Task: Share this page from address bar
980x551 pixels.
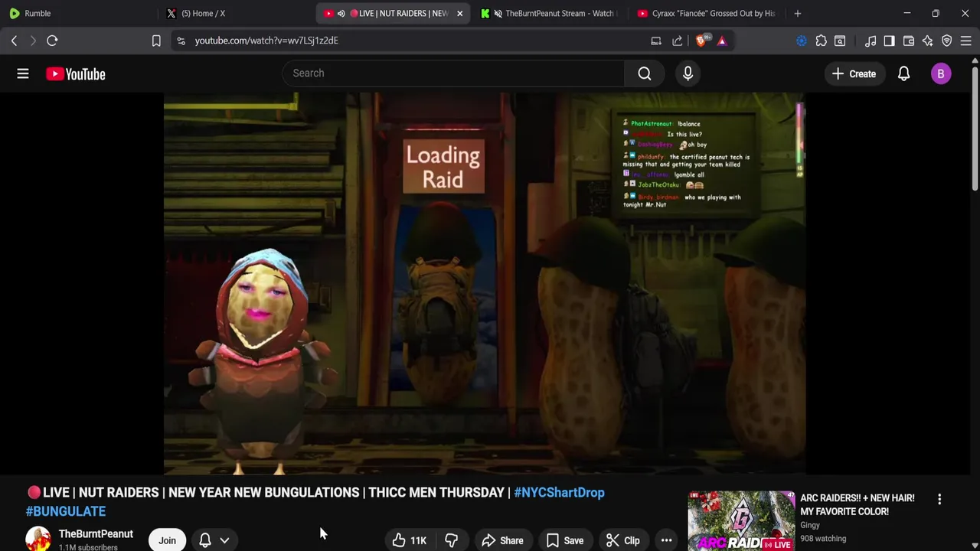Action: 677,41
